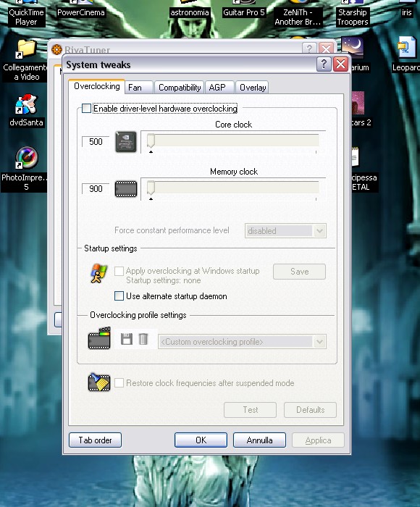Image resolution: width=420 pixels, height=507 pixels.
Task: Delete overclocking profile with trash icon
Action: (143, 339)
